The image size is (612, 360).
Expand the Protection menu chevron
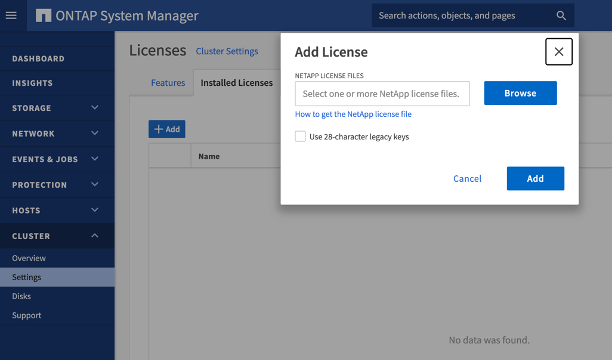tap(94, 184)
